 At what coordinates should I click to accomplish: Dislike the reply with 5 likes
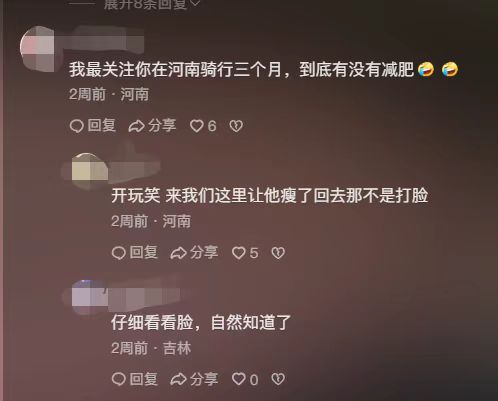(278, 253)
